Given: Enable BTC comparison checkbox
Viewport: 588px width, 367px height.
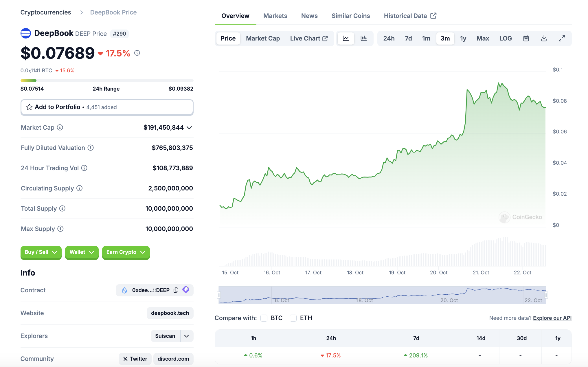Looking at the screenshot, I should click(x=264, y=318).
